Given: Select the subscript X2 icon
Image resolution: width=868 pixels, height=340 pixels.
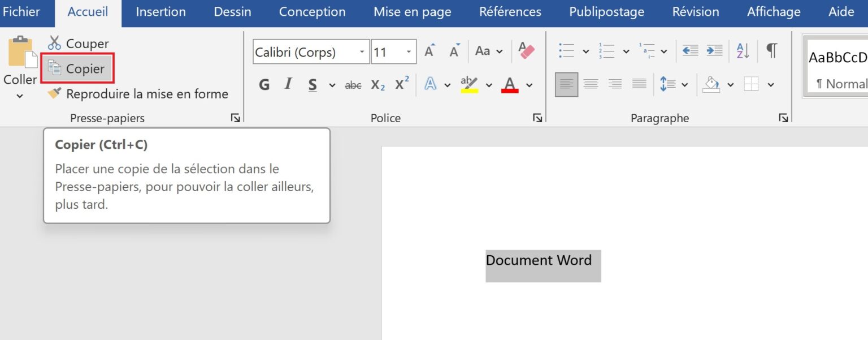Looking at the screenshot, I should pyautogui.click(x=377, y=84).
